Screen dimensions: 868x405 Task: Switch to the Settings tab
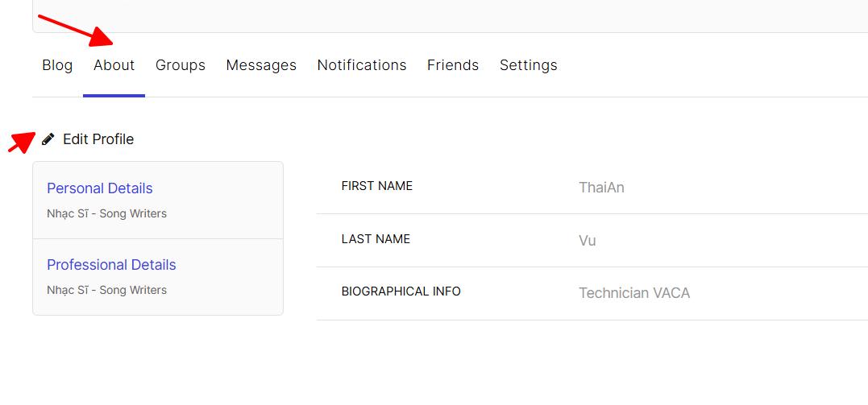(x=529, y=65)
